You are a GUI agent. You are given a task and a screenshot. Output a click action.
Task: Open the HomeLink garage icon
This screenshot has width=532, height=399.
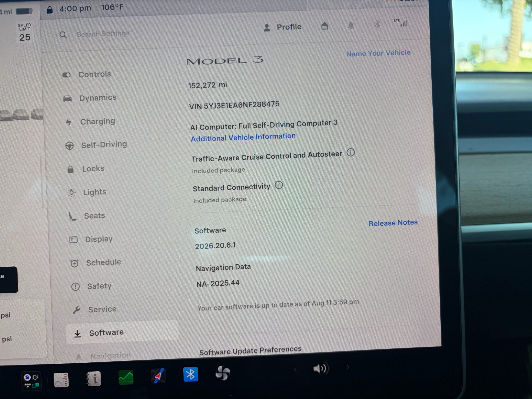[325, 26]
